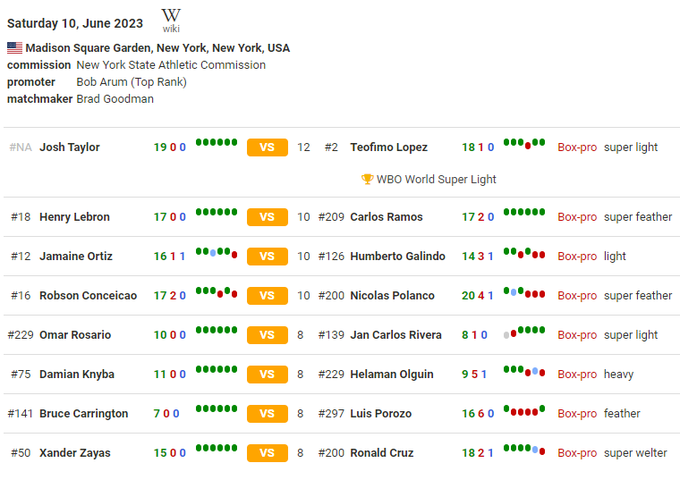Image resolution: width=680 pixels, height=480 pixels.
Task: Select Xander Zayas' 15 wins number
Action: [x=160, y=454]
